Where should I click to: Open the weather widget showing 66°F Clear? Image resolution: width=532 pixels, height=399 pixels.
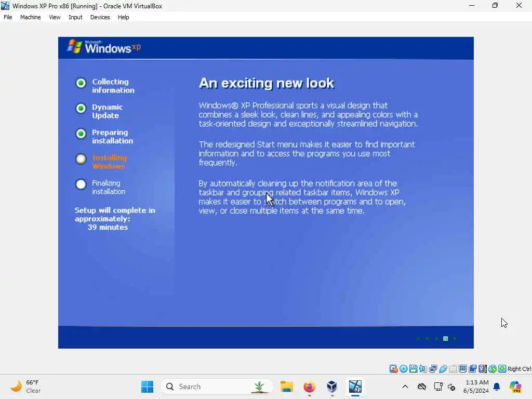[x=25, y=387]
